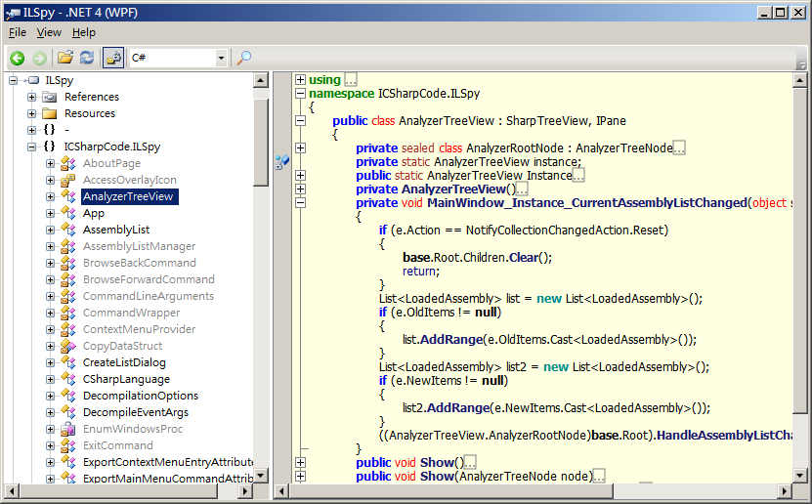The height and width of the screenshot is (504, 812).
Task: Click the Refresh toolbar icon
Action: (87, 58)
